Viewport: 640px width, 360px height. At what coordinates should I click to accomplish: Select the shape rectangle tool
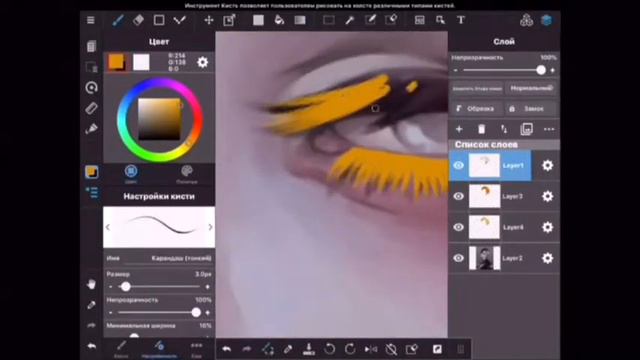[159, 20]
